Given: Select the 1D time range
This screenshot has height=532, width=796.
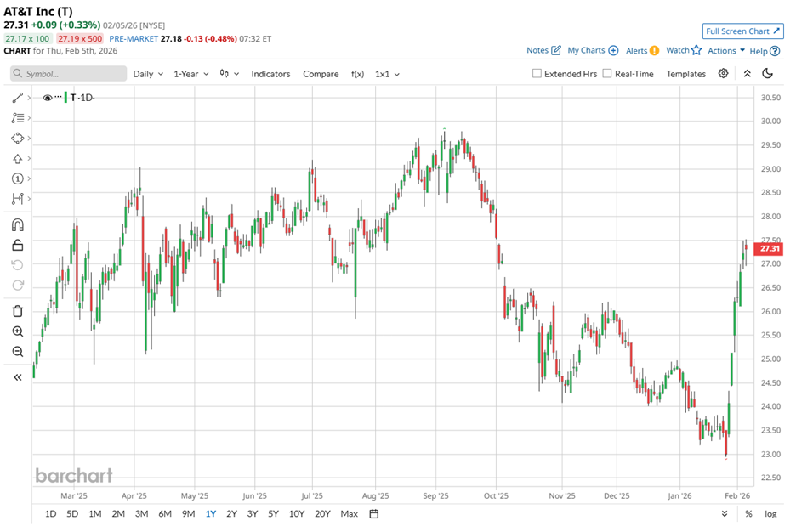Looking at the screenshot, I should tap(51, 514).
